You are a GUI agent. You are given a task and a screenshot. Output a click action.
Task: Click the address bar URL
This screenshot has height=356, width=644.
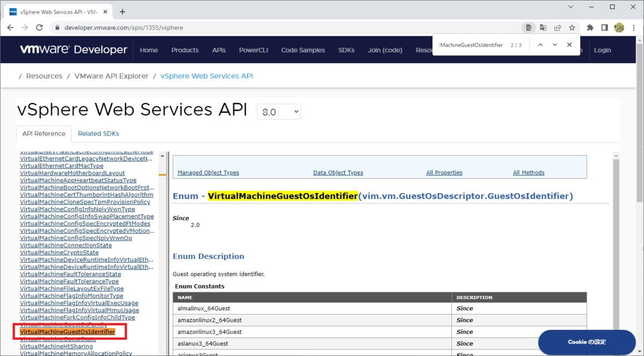(x=124, y=27)
